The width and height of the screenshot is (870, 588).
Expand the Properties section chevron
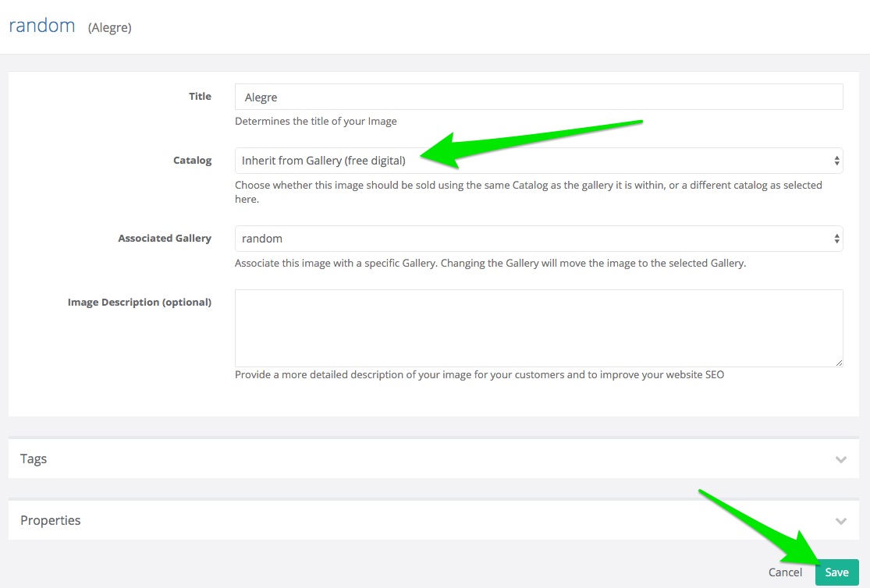click(840, 521)
